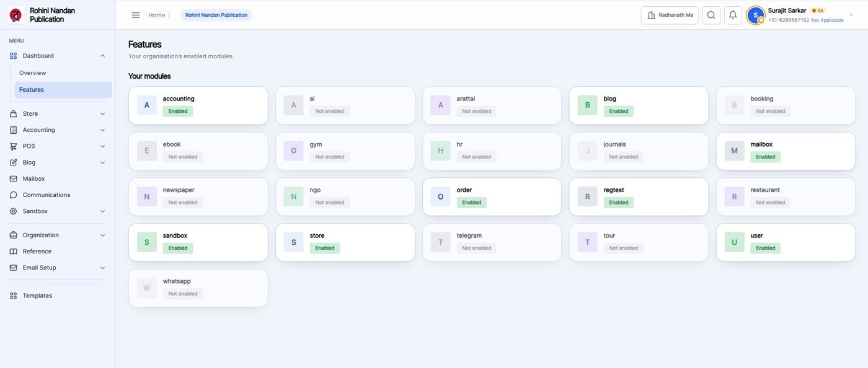Click the U letter tile on user card

735,242
